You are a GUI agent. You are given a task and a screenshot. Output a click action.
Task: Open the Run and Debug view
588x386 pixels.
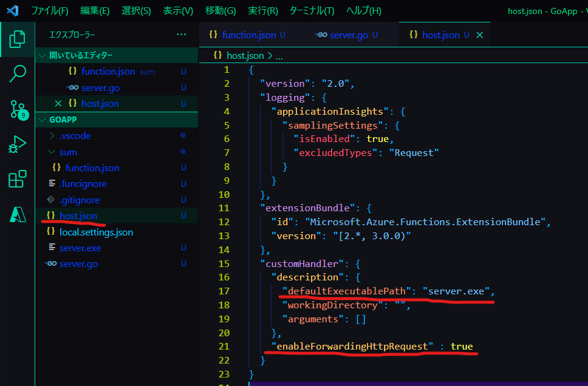(x=17, y=144)
